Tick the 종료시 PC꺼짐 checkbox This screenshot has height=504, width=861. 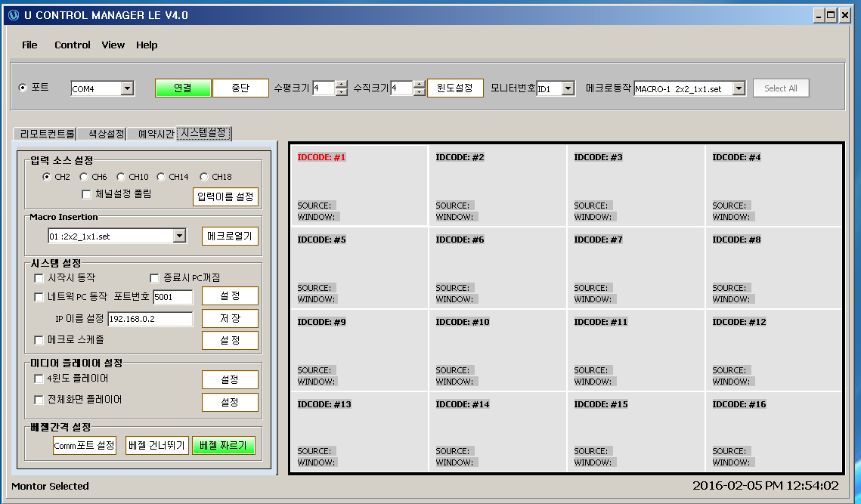(154, 278)
